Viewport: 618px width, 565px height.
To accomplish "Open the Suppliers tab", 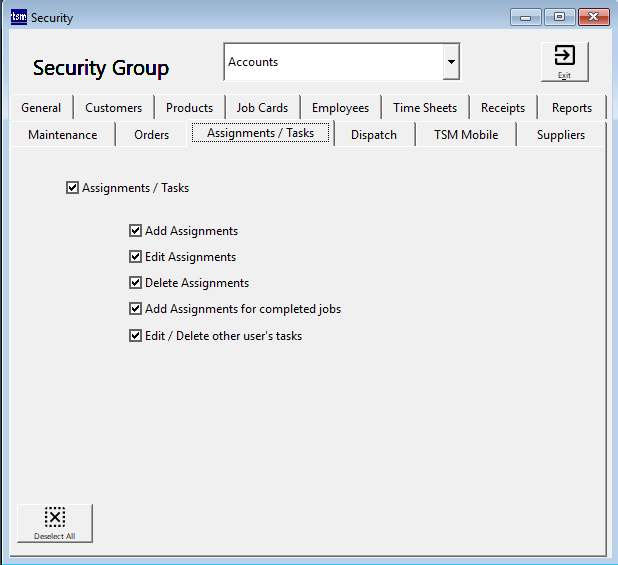I will pos(560,134).
